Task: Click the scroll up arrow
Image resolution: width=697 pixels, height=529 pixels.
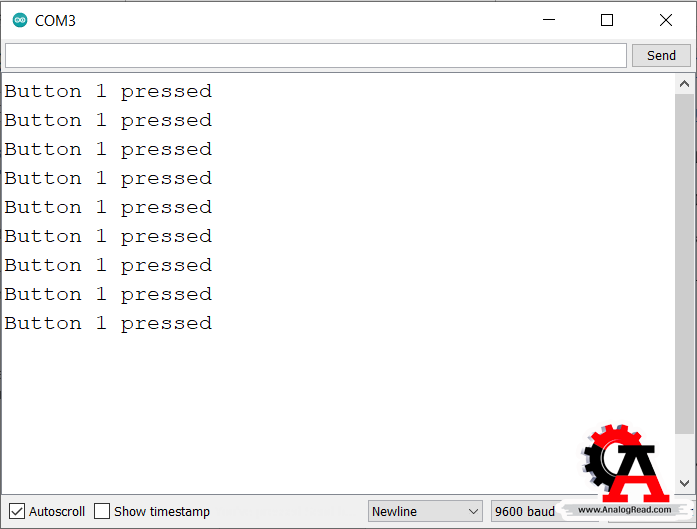Action: click(684, 84)
